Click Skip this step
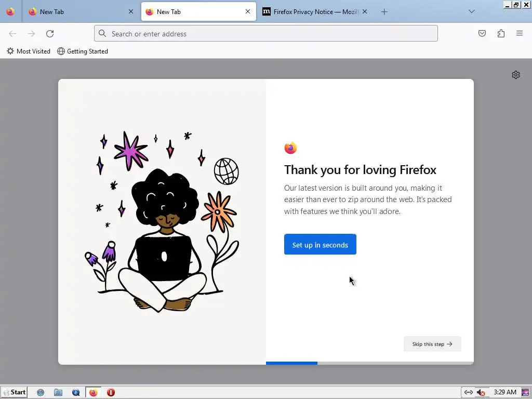 [x=432, y=344]
